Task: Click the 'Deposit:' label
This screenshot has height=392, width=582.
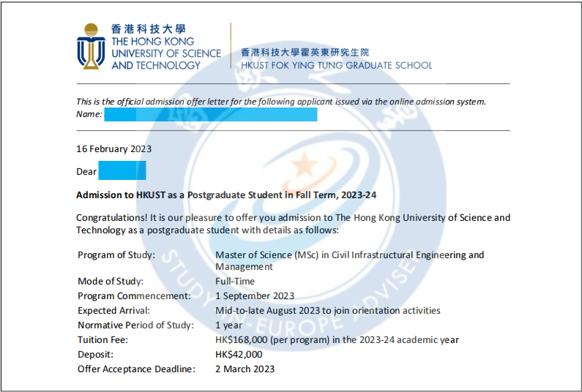Action: [x=95, y=355]
